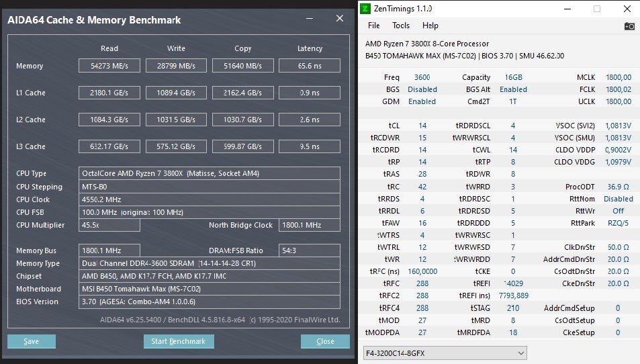
Task: Click the Cmd2T value 1T
Action: click(x=513, y=101)
